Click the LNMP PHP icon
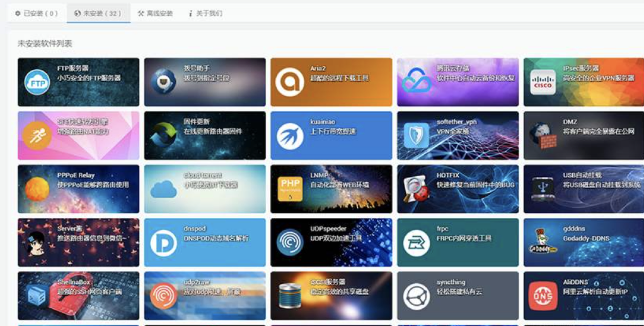The image size is (644, 326). click(290, 189)
